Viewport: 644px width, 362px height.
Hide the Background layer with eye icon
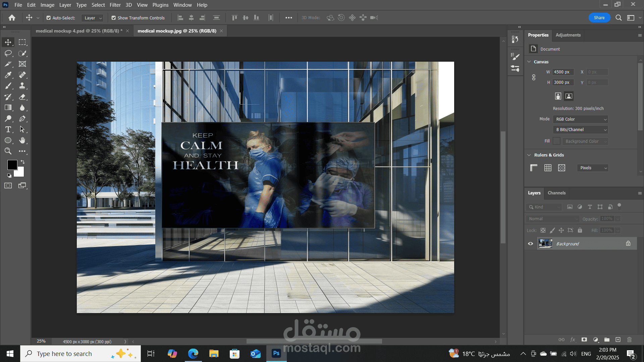point(530,244)
